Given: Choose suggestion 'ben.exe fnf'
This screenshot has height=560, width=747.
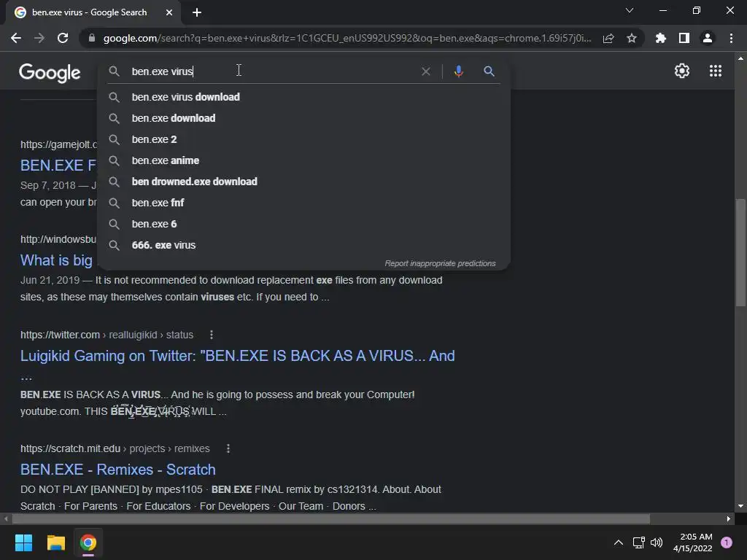Looking at the screenshot, I should click(303, 203).
